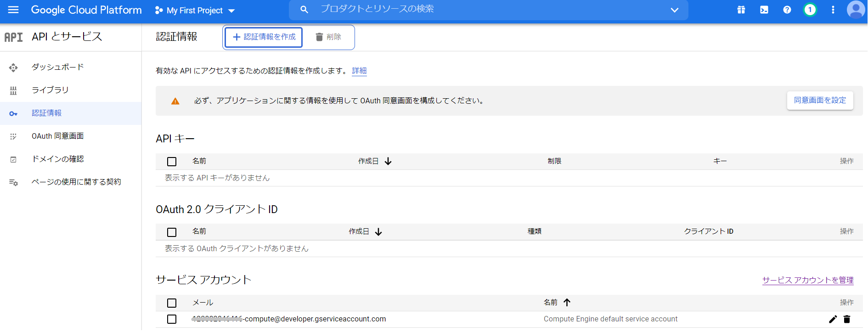Click the key icon next to 認証情報

click(13, 113)
